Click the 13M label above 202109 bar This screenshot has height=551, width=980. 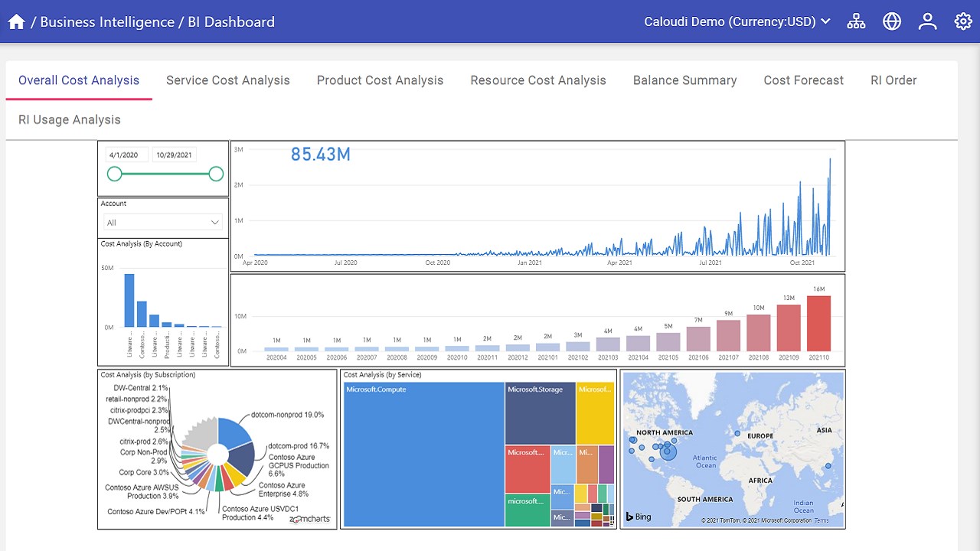click(x=789, y=298)
